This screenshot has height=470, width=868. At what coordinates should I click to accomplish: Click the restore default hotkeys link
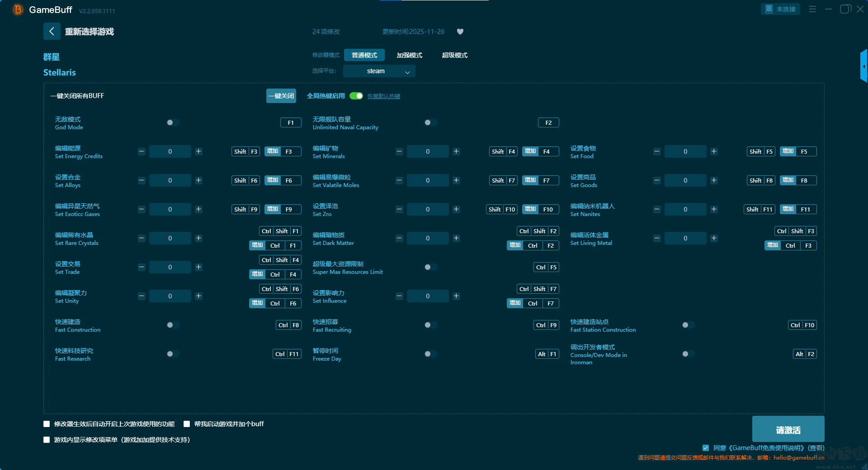tap(384, 96)
